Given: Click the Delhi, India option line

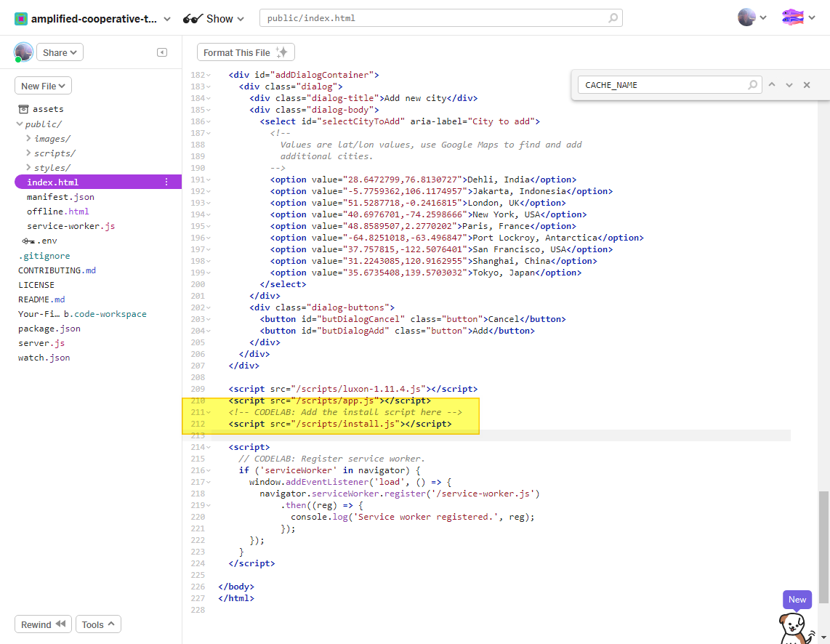Looking at the screenshot, I should (x=423, y=180).
